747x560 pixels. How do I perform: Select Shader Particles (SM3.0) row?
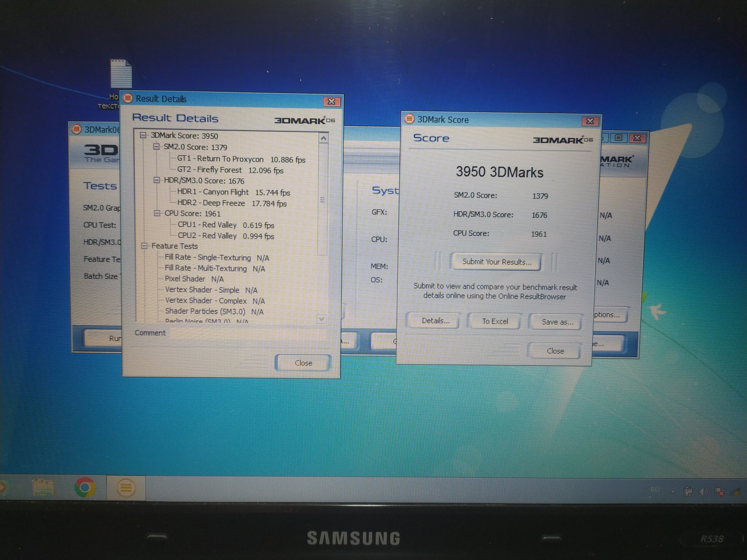[x=214, y=312]
